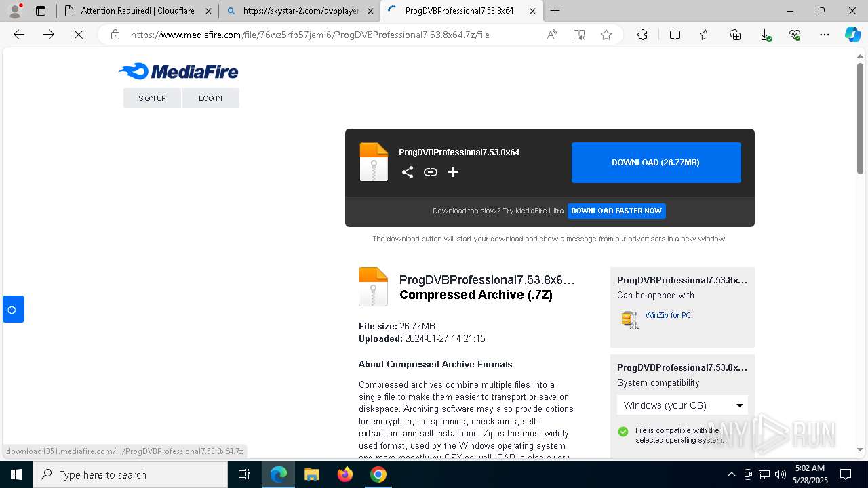This screenshot has width=868, height=488.
Task: Click the DOWNLOAD (26.77MB) button
Action: (x=656, y=163)
